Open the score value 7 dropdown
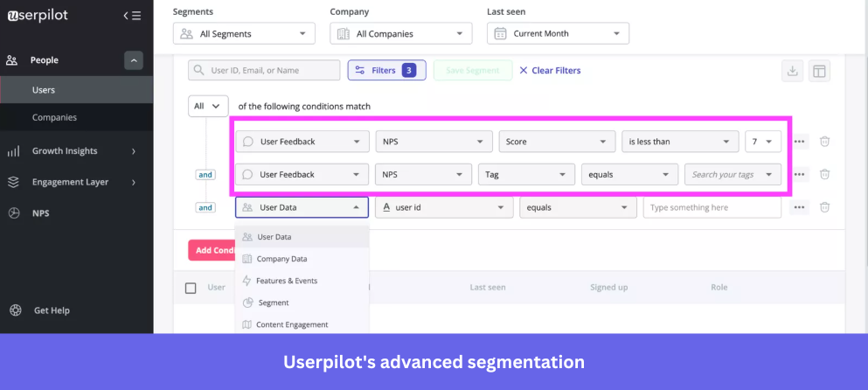Screen dimensions: 868x390 [x=763, y=142]
